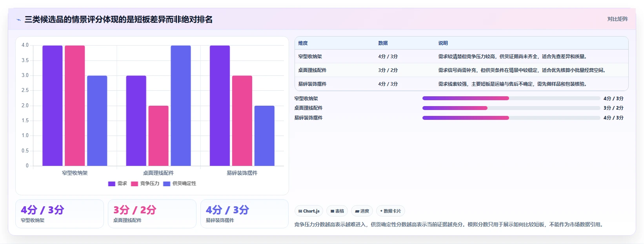This screenshot has height=244, width=644.
Task: Click the 易碎装饰摆件 x-axis label
Action: 242,173
